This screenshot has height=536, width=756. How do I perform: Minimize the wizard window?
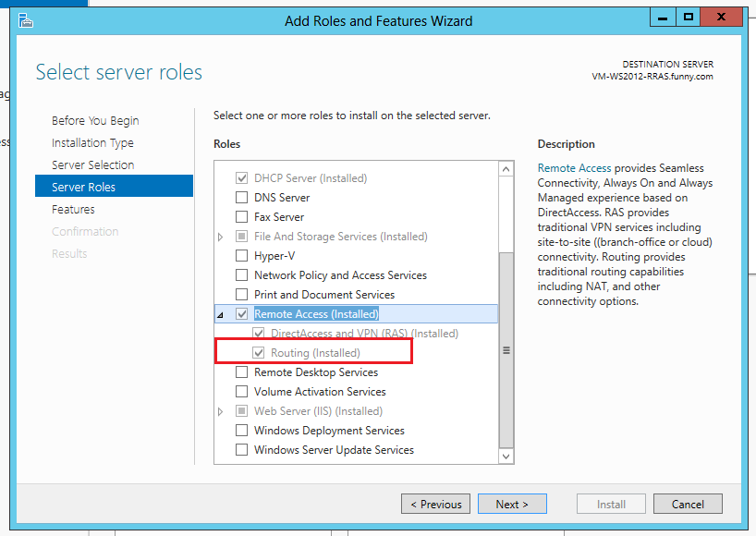[x=663, y=18]
